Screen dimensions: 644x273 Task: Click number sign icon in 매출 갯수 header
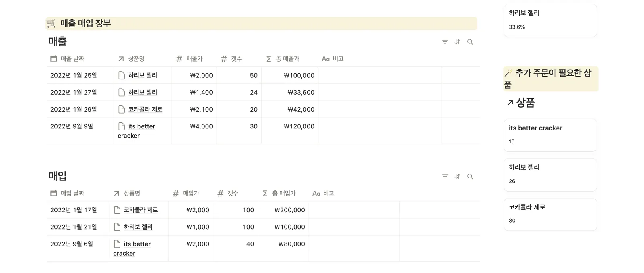[x=224, y=59]
